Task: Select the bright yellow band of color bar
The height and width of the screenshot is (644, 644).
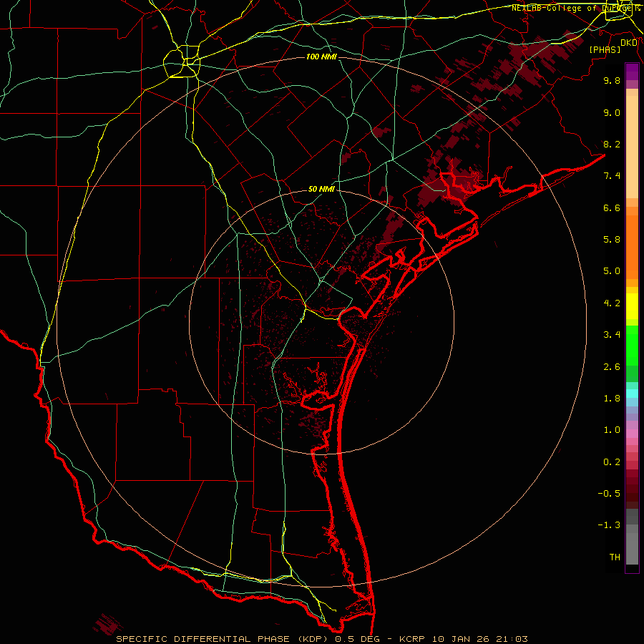Action: pos(632,306)
